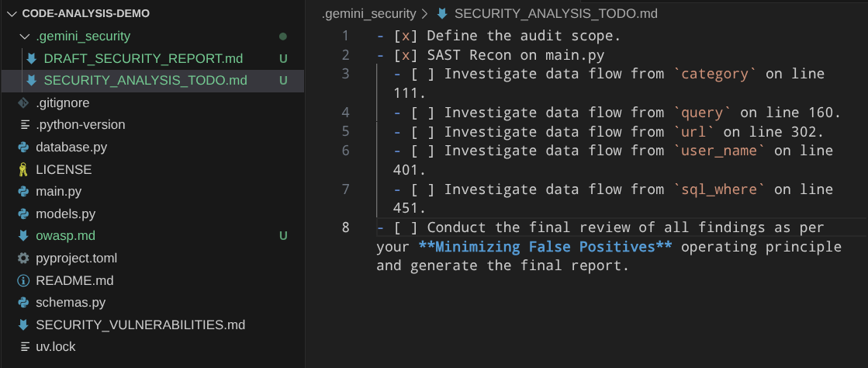Click line number 8 in the editor gutter

[x=344, y=227]
